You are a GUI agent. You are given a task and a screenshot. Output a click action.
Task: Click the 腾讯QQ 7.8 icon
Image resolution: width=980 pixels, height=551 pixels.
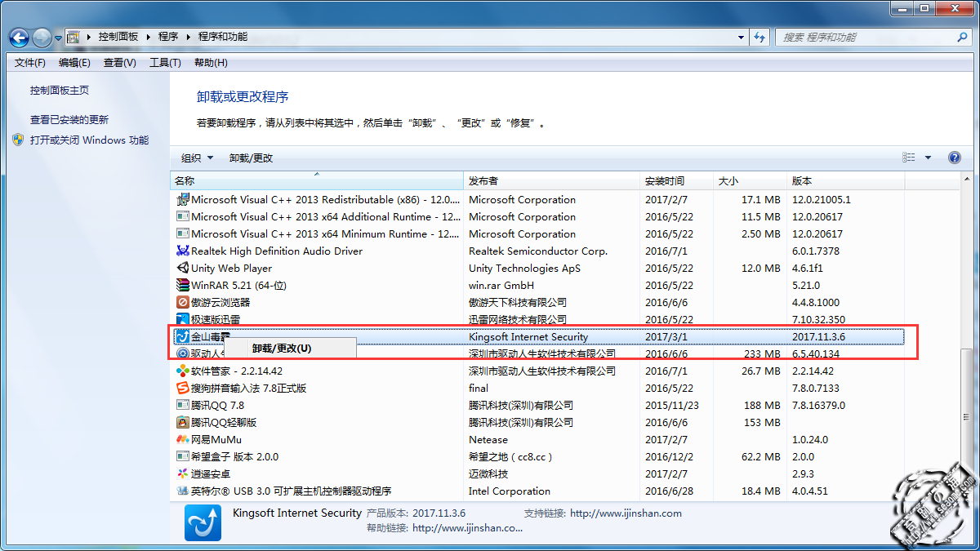point(183,406)
